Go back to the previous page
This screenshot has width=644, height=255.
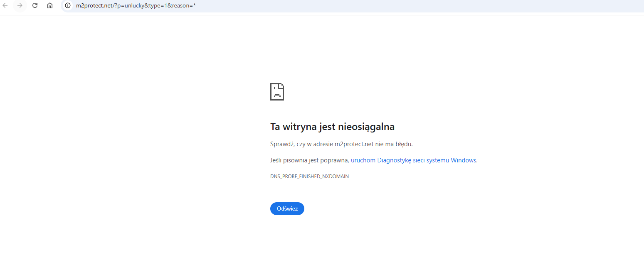tap(5, 6)
